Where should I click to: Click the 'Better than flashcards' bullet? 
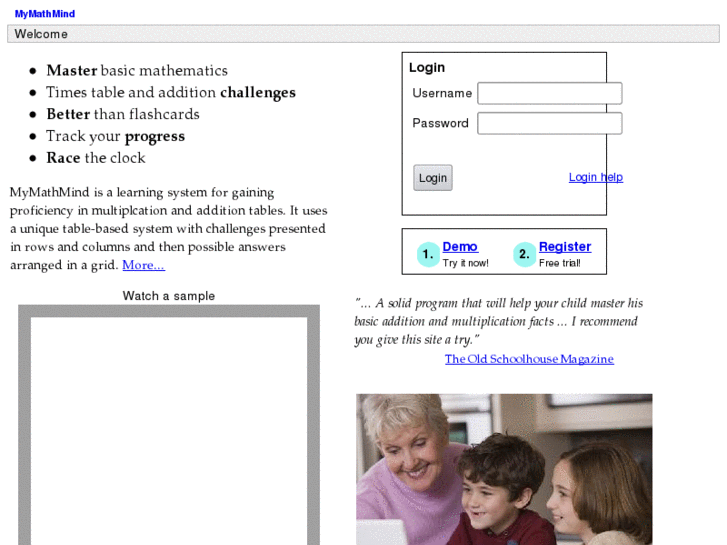coord(122,114)
